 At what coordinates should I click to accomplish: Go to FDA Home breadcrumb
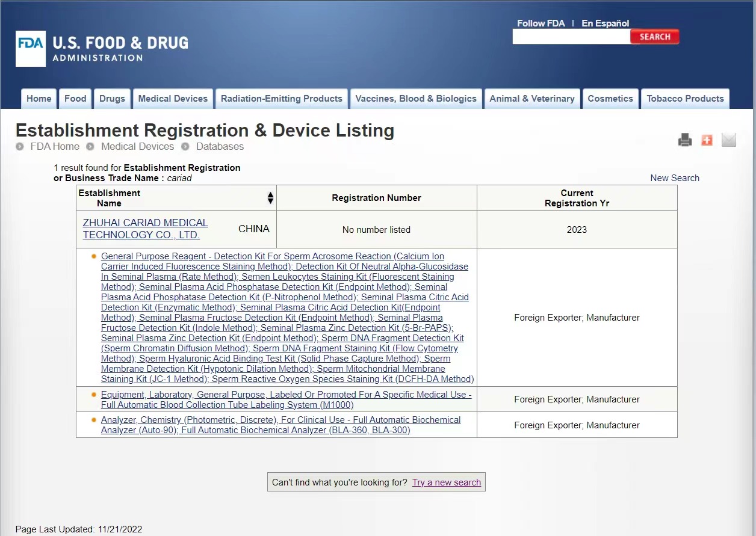[x=55, y=146]
